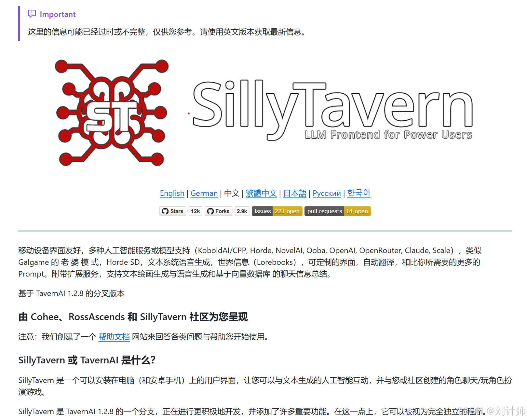Screen dimensions: 527x420
Task: Click the text 基于 TavernAI 1.2.8 的分叉版本
Action: [72, 293]
